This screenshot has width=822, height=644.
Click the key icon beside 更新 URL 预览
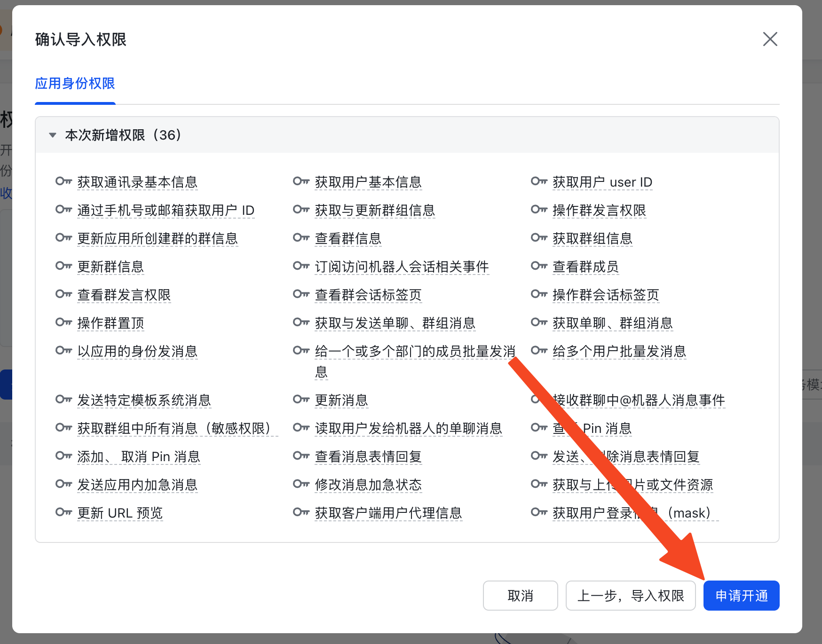point(64,513)
